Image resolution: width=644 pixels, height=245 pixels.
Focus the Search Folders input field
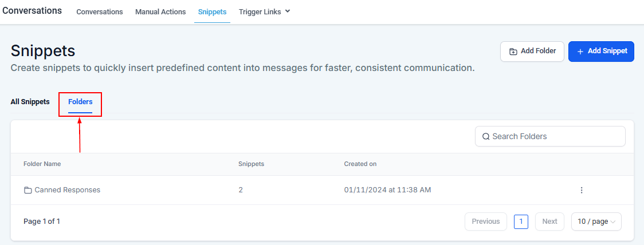pos(556,136)
